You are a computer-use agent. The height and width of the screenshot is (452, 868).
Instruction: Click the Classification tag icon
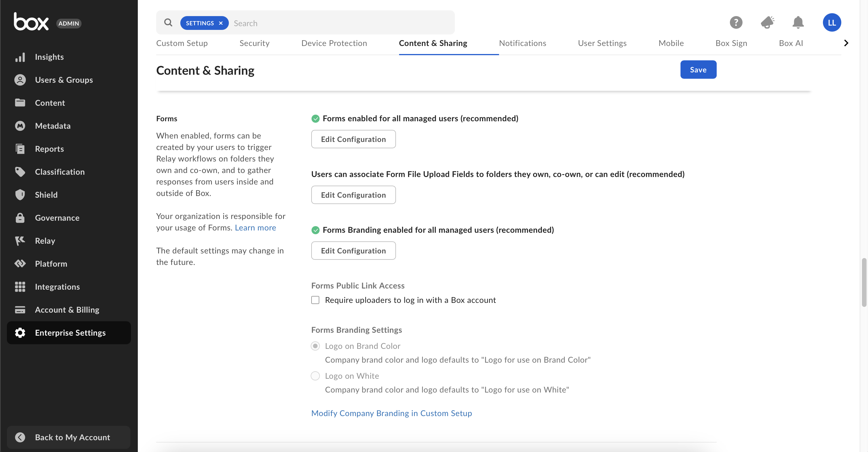pos(20,172)
